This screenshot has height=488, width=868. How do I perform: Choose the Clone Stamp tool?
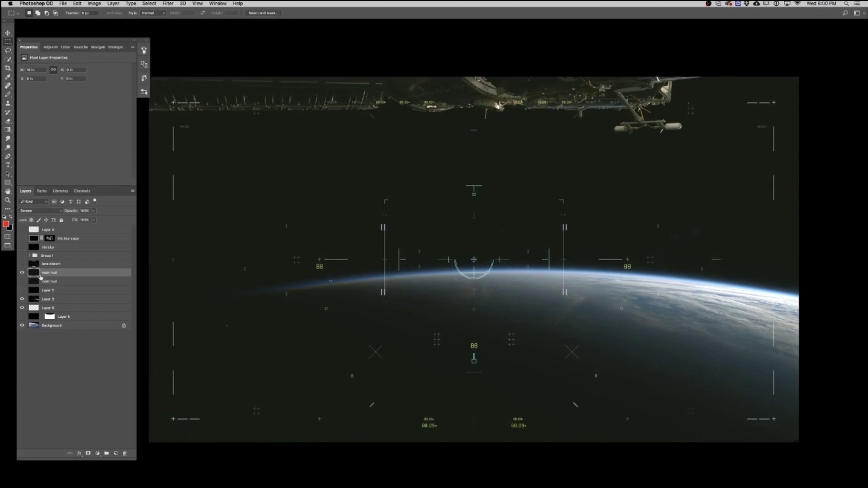[8, 103]
